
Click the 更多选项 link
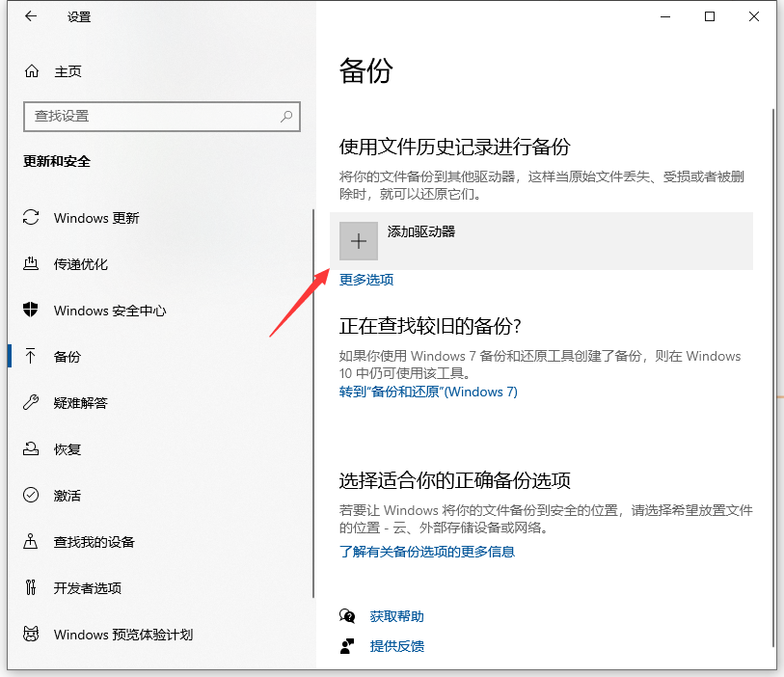pos(366,280)
